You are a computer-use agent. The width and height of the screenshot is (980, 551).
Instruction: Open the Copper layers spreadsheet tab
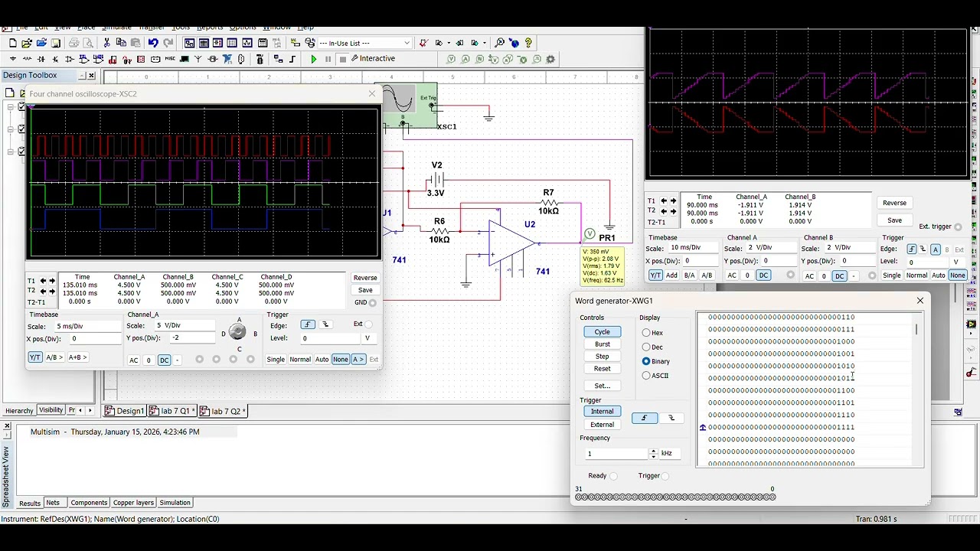133,503
